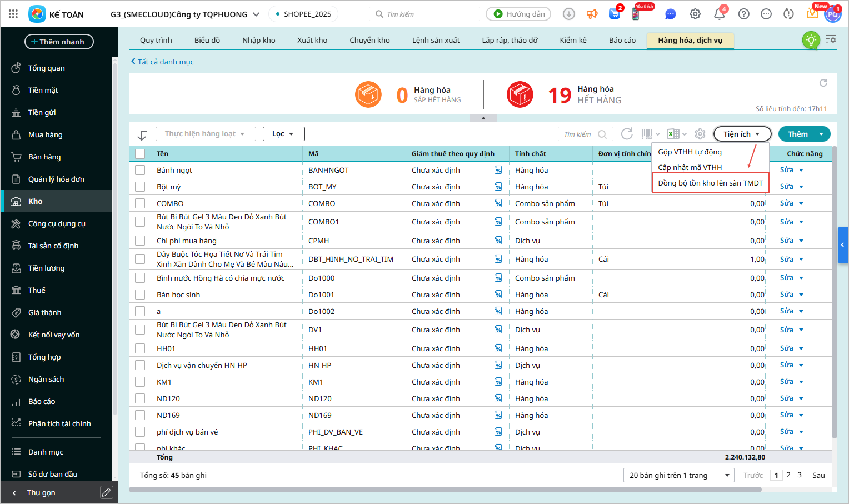
Task: Type in the table Tìm kiếm field
Action: click(x=579, y=134)
